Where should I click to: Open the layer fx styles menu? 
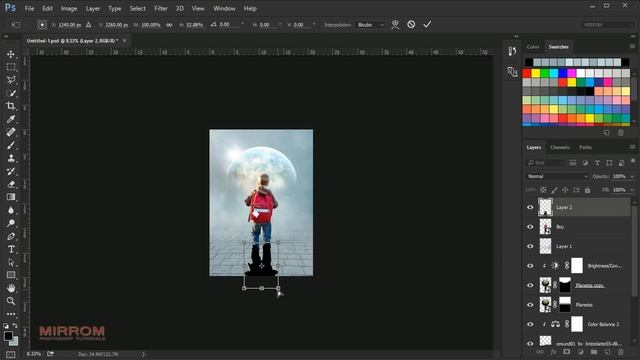coord(553,352)
